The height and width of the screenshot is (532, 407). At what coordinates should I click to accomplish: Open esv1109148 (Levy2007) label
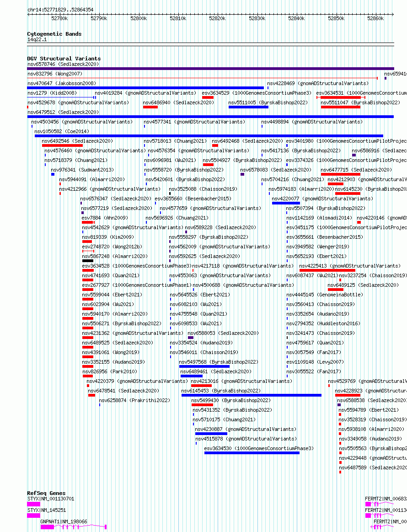(315, 362)
